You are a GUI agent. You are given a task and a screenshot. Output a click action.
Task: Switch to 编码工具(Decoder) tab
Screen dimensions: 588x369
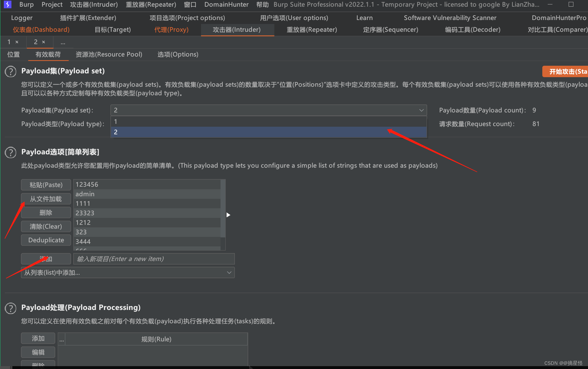pyautogui.click(x=472, y=30)
